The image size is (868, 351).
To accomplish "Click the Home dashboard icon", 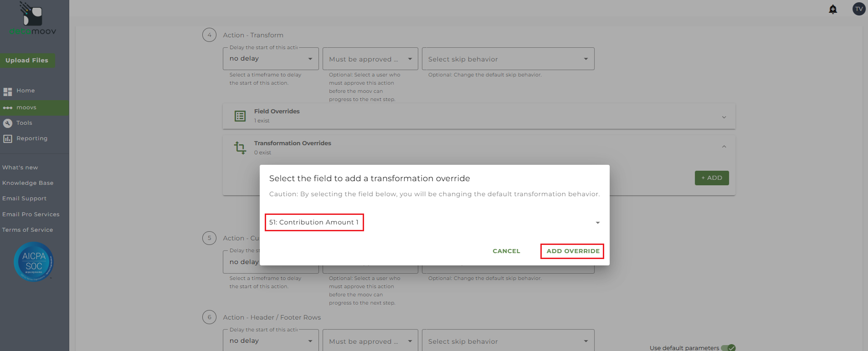I will tap(8, 92).
